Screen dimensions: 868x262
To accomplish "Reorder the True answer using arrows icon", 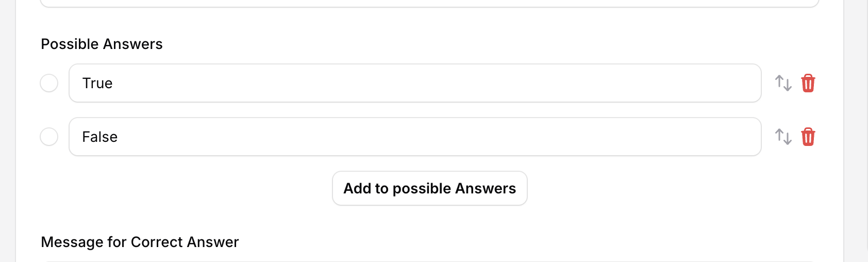I will click(x=783, y=83).
